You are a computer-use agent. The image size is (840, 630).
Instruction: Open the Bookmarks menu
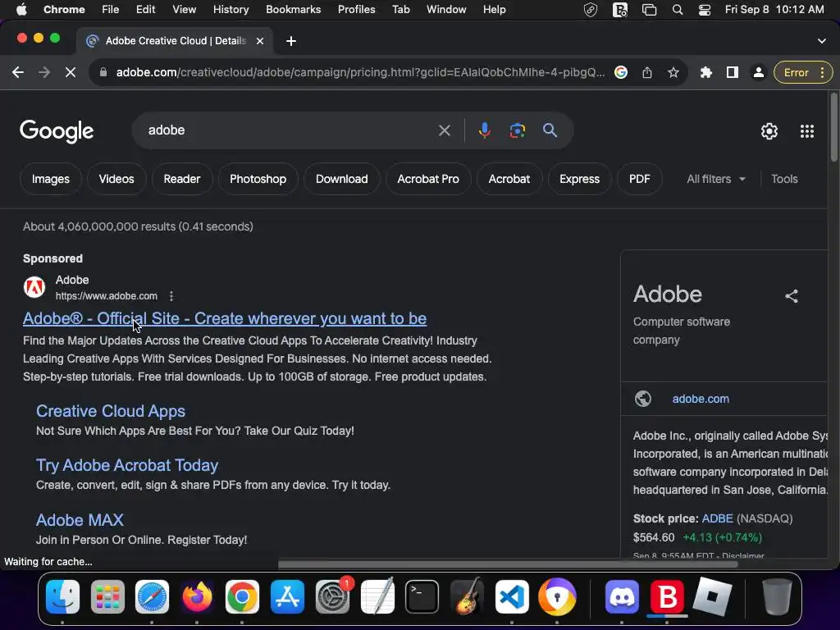tap(293, 10)
